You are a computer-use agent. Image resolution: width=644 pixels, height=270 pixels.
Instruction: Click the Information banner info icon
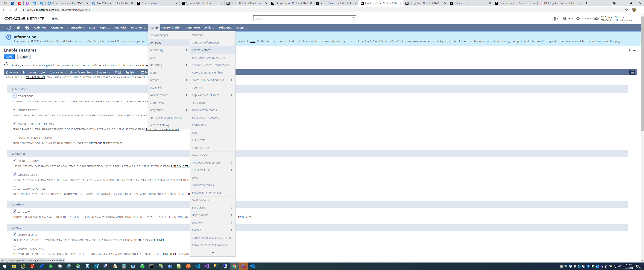click(9, 37)
